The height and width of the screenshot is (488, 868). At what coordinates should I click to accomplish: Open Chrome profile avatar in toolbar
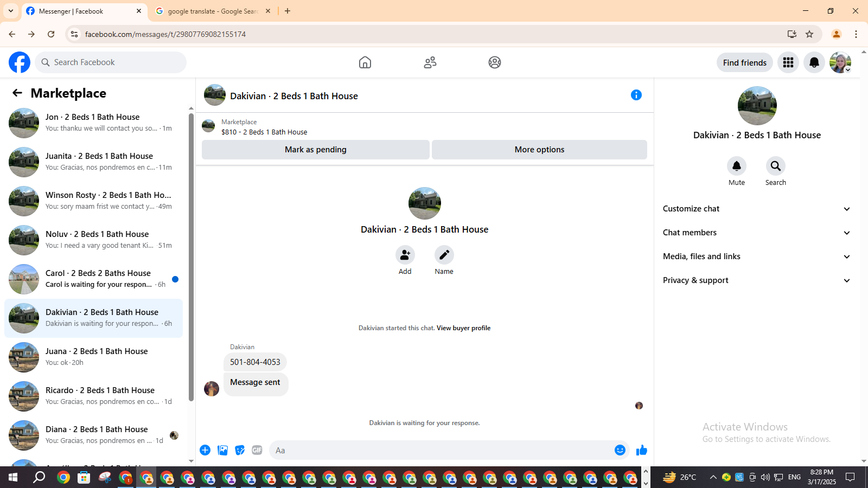coord(837,34)
